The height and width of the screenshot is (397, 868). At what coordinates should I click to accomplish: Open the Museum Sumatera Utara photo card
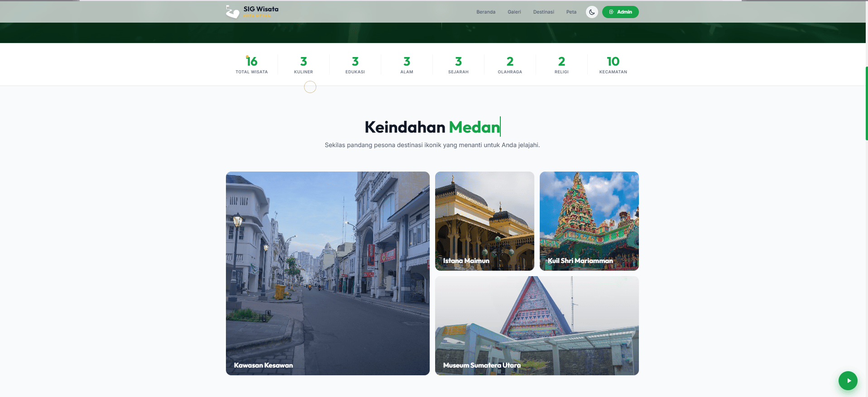tap(537, 326)
